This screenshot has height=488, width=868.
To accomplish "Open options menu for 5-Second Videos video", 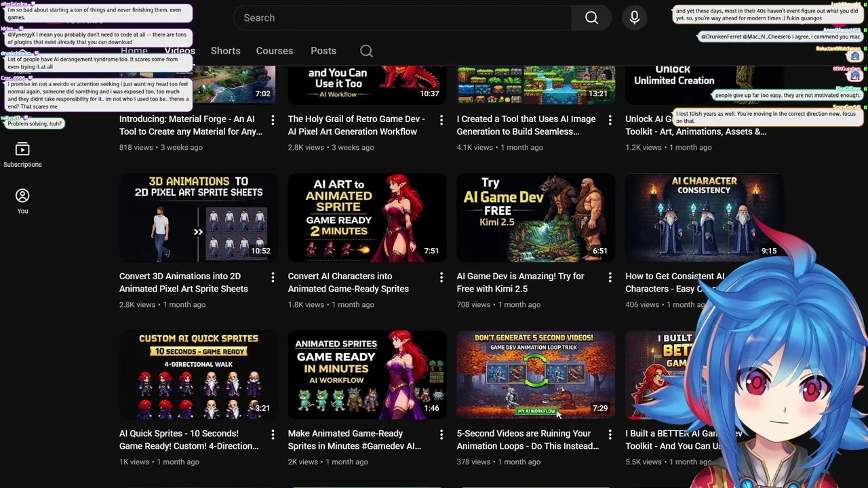I will pyautogui.click(x=610, y=434).
